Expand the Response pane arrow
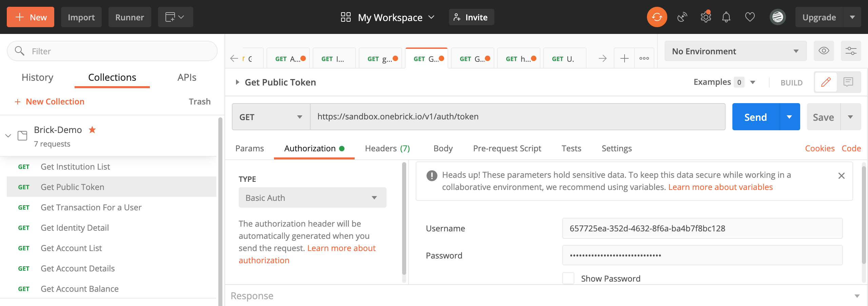The width and height of the screenshot is (868, 306). click(857, 296)
